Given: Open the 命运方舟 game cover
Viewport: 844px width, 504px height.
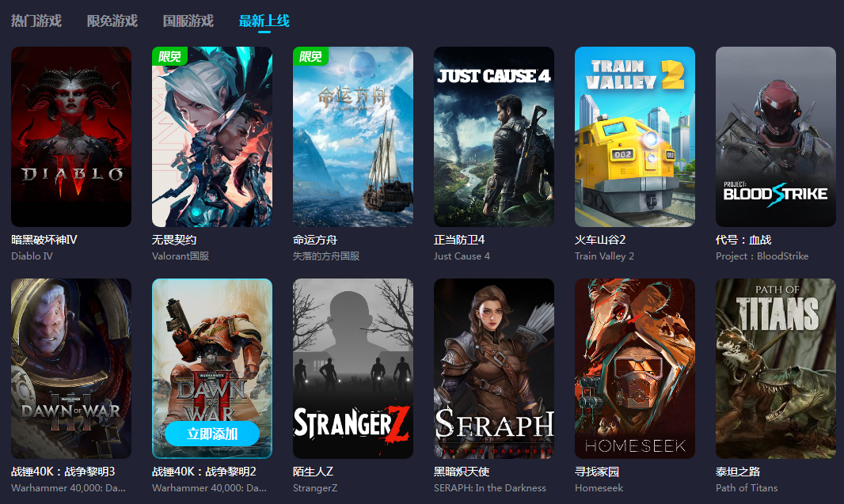Looking at the screenshot, I should click(x=353, y=137).
